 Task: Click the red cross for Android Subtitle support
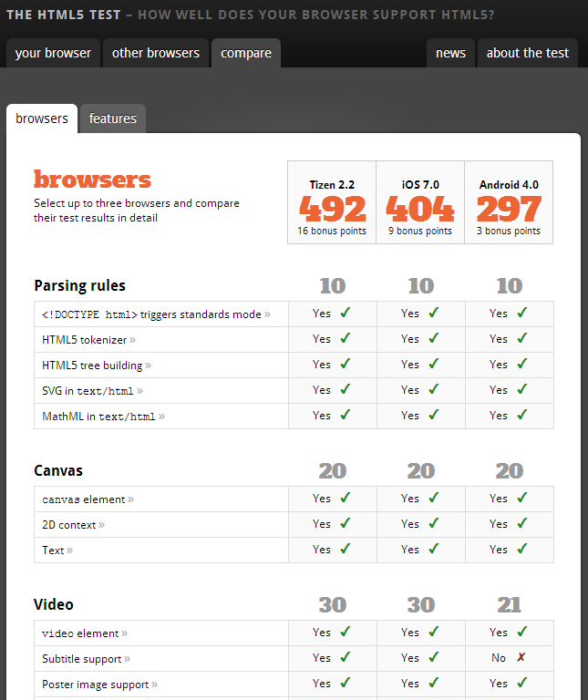[521, 657]
